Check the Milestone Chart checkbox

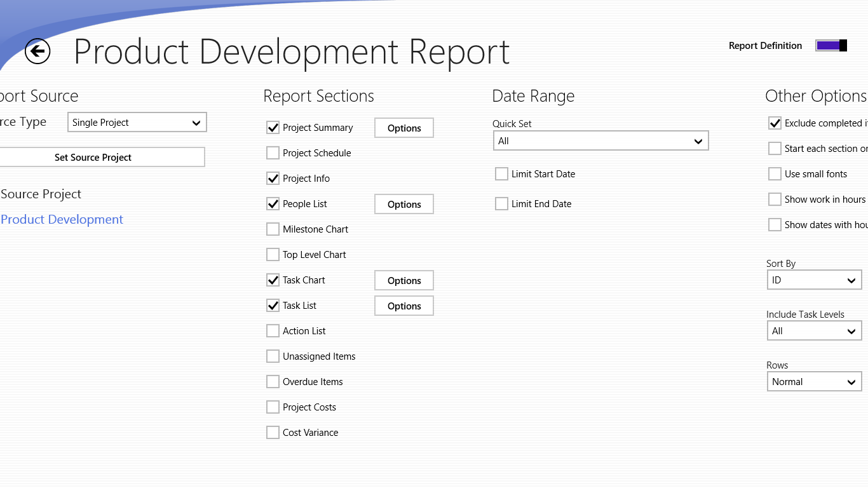coord(273,229)
